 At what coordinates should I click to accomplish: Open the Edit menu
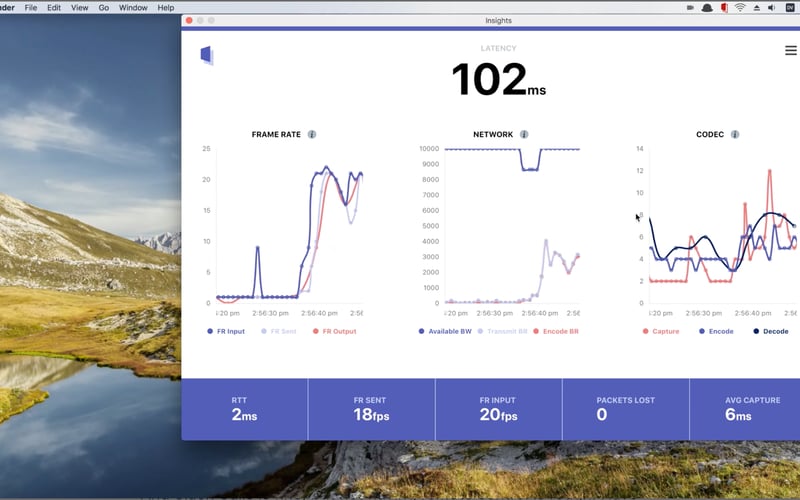[x=54, y=8]
